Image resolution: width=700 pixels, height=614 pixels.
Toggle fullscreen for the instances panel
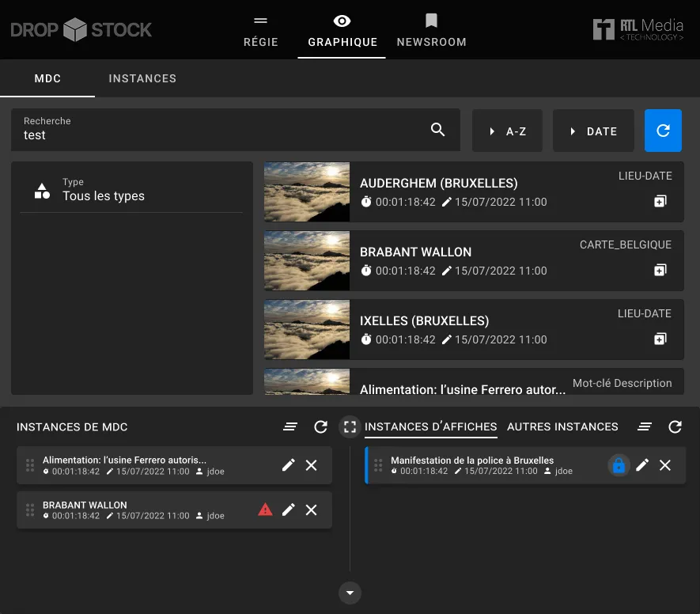pyautogui.click(x=350, y=427)
